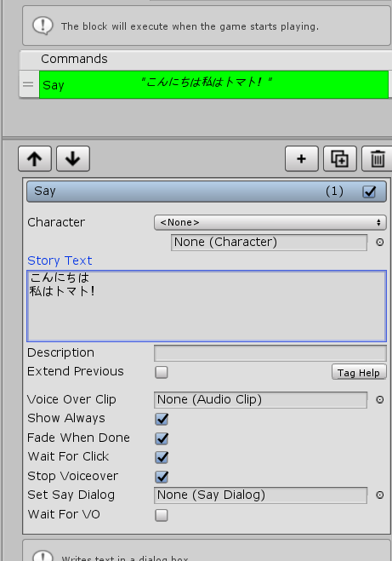
Task: Click the Voice Over Clip label
Action: 71,399
